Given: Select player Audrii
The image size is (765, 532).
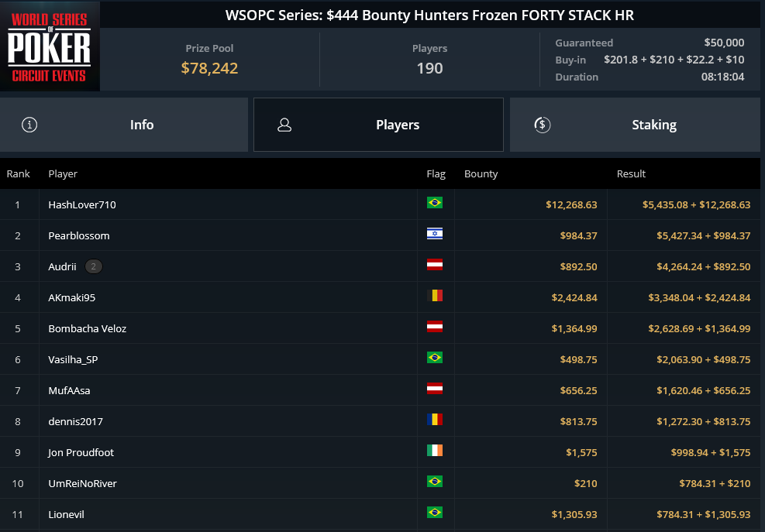Looking at the screenshot, I should (x=63, y=266).
